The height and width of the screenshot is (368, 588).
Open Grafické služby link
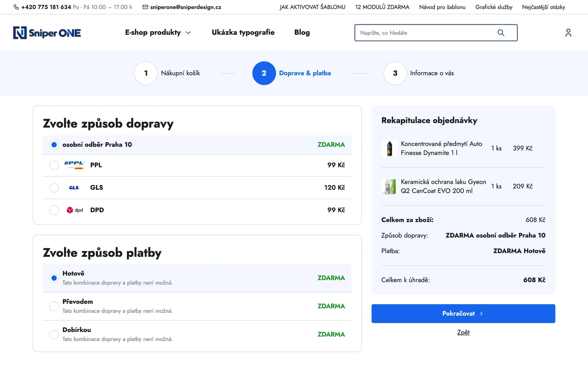[x=494, y=7]
